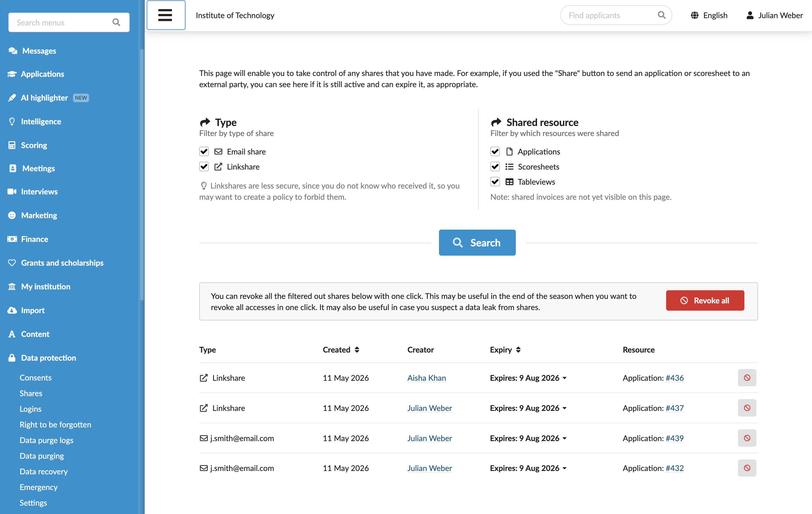Open the hamburger menu button
This screenshot has width=812, height=514.
tap(166, 15)
